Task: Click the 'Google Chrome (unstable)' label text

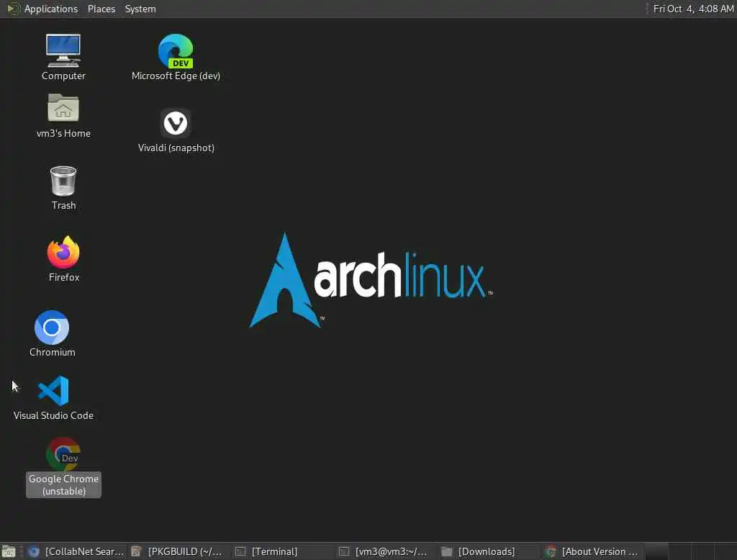Action: pyautogui.click(x=63, y=484)
